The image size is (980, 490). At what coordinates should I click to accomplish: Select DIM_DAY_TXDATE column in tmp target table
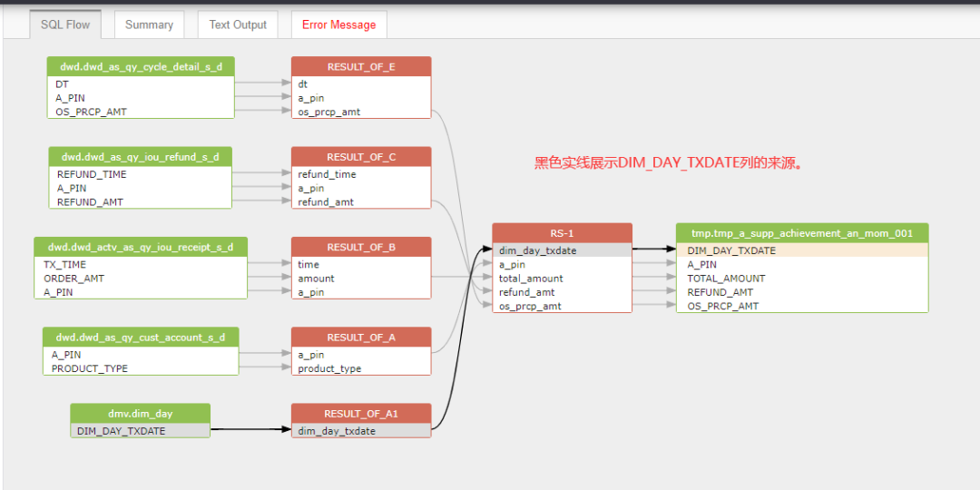[802, 250]
